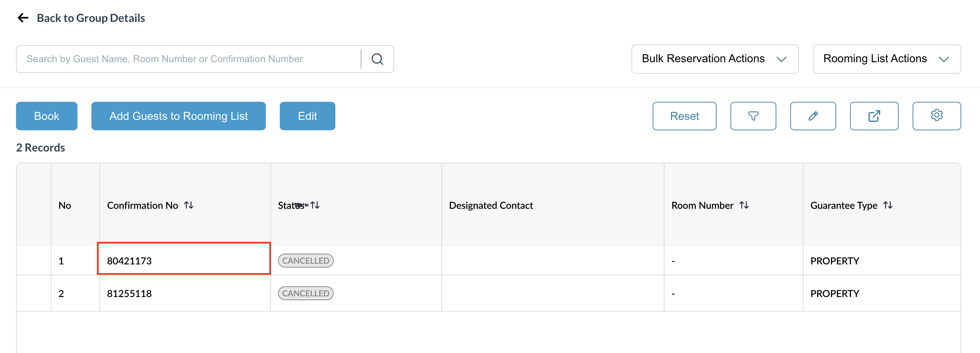This screenshot has width=980, height=353.
Task: Click the pencil edit icon button
Action: point(812,116)
